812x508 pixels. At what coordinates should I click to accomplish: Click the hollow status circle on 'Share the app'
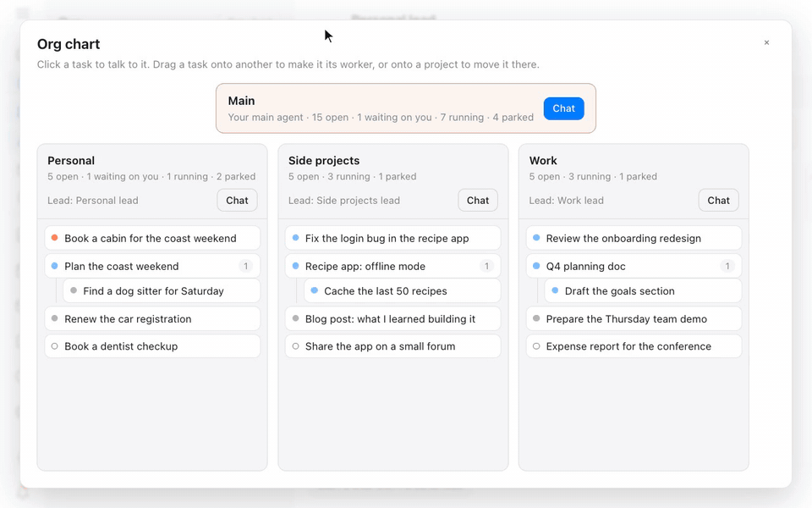[295, 346]
